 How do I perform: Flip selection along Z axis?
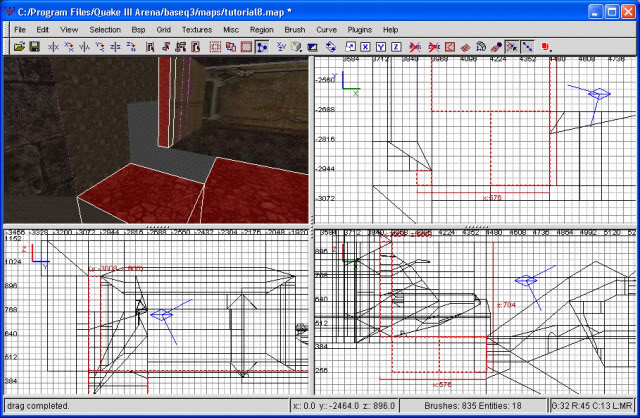point(115,47)
